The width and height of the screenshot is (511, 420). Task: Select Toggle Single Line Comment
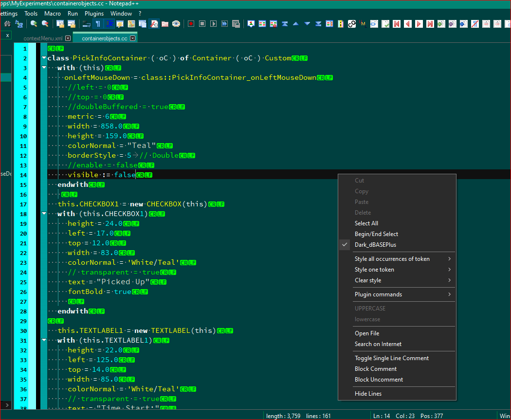click(x=390, y=358)
